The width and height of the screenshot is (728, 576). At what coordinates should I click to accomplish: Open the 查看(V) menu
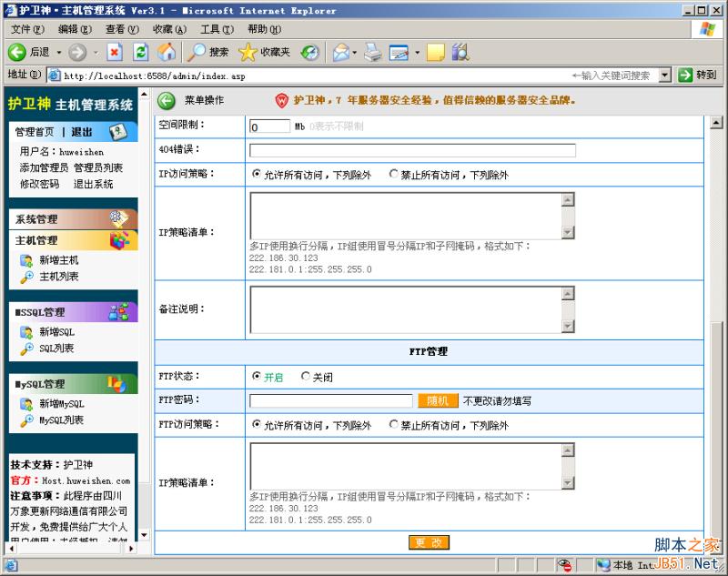(x=122, y=29)
